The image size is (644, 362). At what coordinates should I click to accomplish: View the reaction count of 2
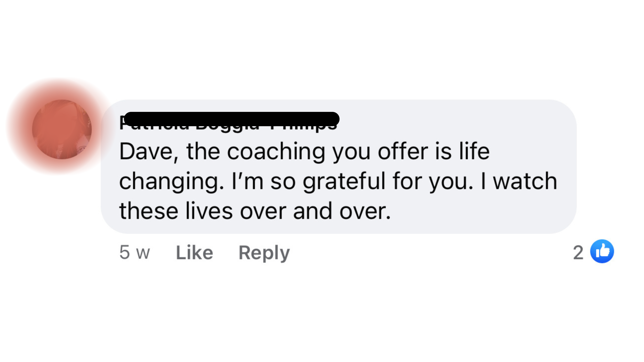pyautogui.click(x=578, y=252)
